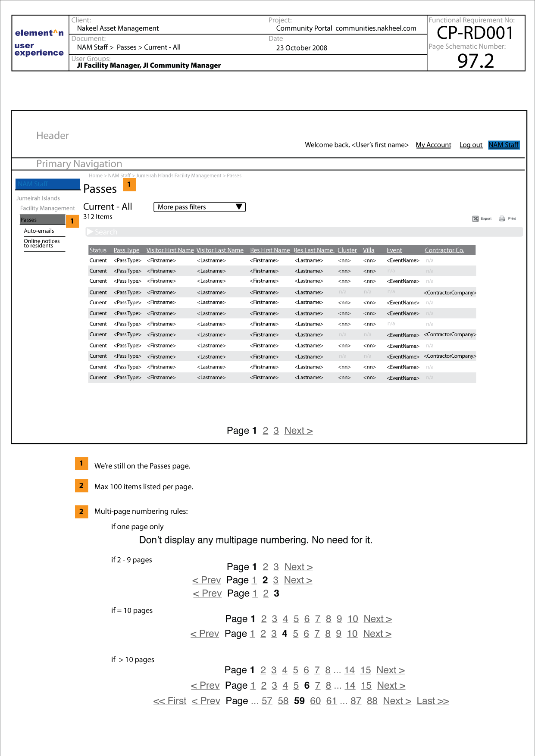Click the Current - All subheading
Screen dimensions: 535x756
click(x=108, y=206)
